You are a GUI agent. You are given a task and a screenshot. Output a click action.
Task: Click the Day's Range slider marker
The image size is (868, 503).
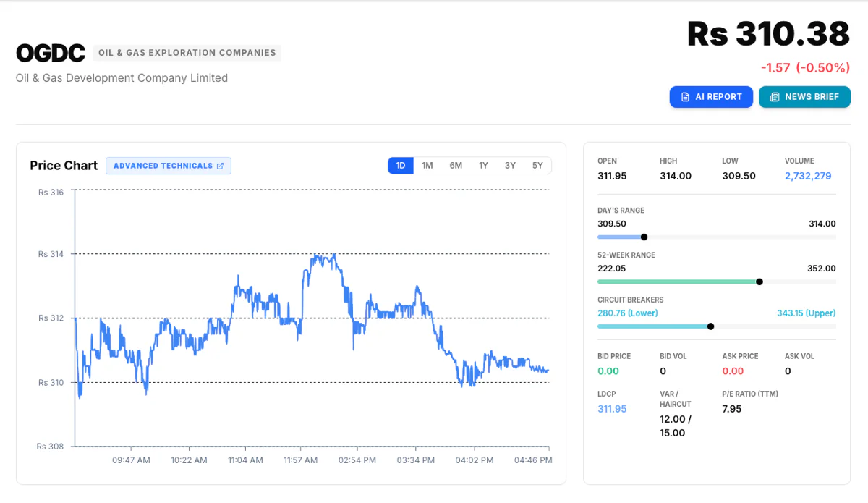pyautogui.click(x=644, y=237)
